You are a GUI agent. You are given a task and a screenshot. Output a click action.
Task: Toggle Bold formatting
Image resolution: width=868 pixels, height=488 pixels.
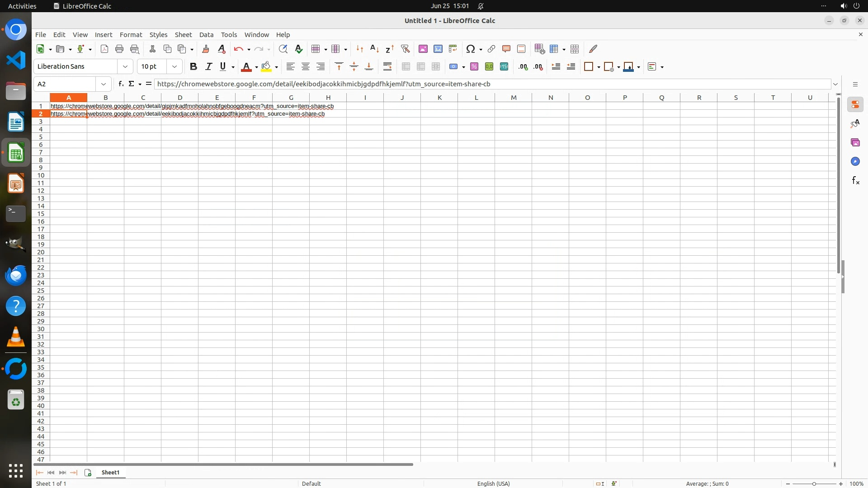[193, 66]
